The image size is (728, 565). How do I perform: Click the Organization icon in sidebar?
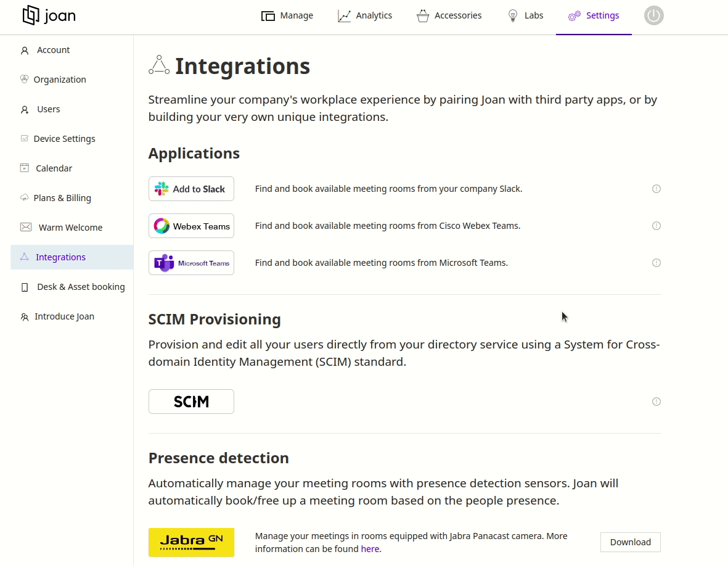click(24, 79)
